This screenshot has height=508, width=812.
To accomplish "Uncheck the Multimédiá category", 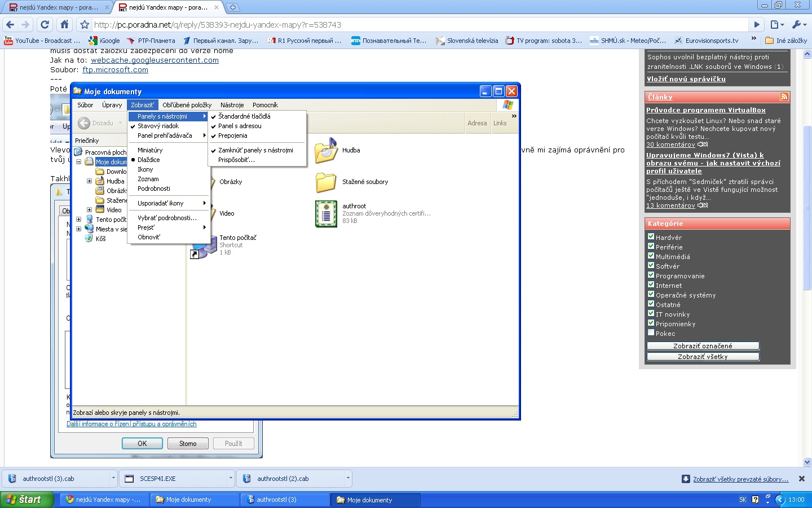I will click(651, 256).
